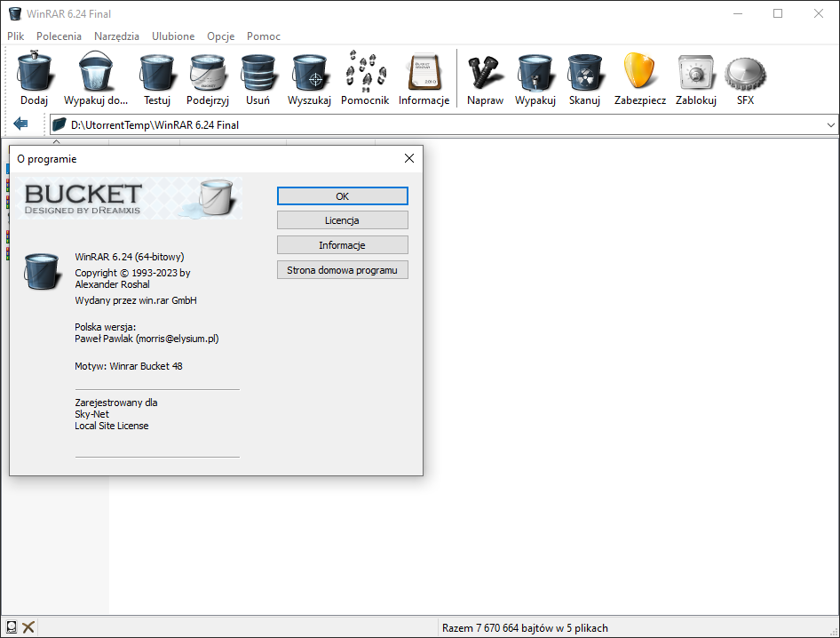Viewport: 840px width, 638px height.
Task: Click the BUCKET theme banner image
Action: pos(131,198)
